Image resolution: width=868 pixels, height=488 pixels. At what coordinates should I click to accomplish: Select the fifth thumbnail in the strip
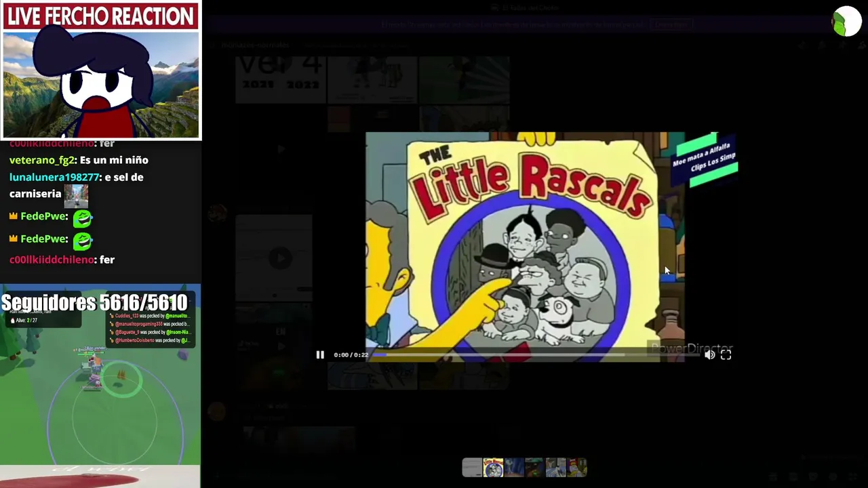(555, 468)
